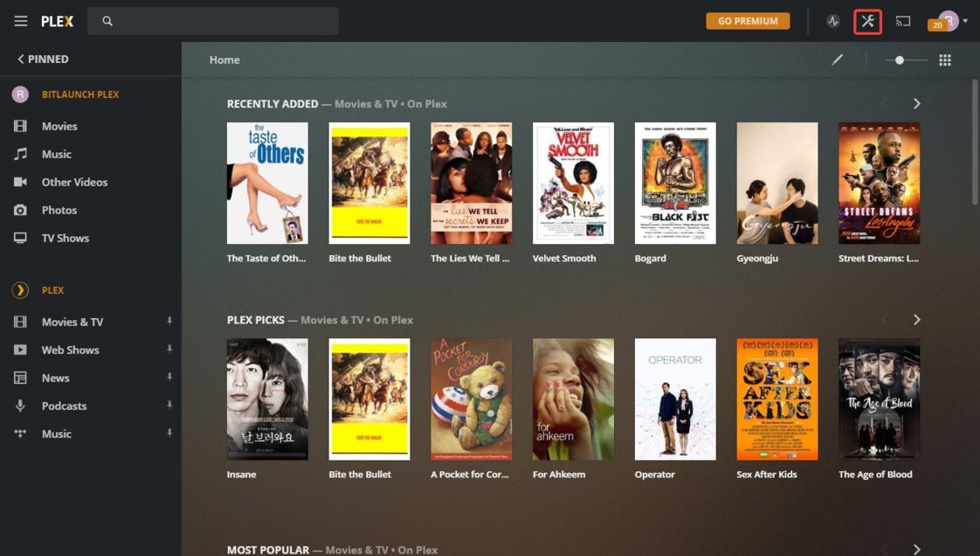Click the Other Videos camera icon
This screenshot has height=556, width=980.
pos(20,182)
